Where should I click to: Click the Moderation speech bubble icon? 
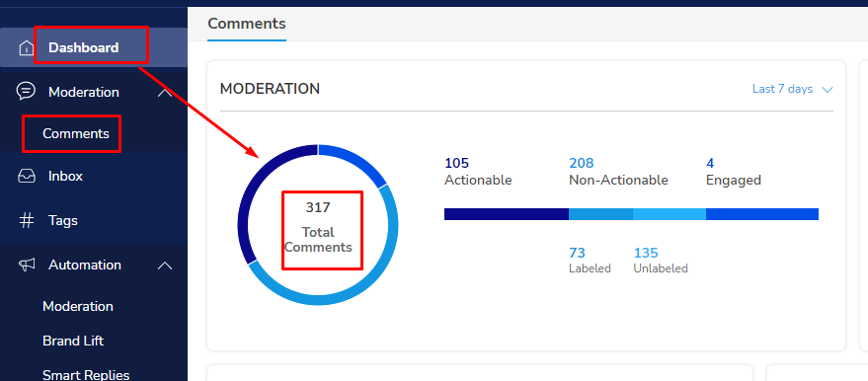point(26,91)
